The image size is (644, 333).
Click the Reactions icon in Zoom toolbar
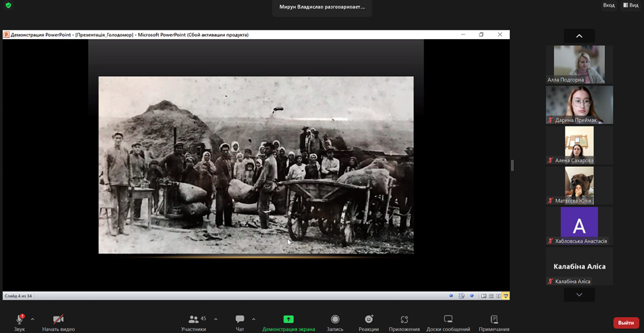(x=368, y=320)
